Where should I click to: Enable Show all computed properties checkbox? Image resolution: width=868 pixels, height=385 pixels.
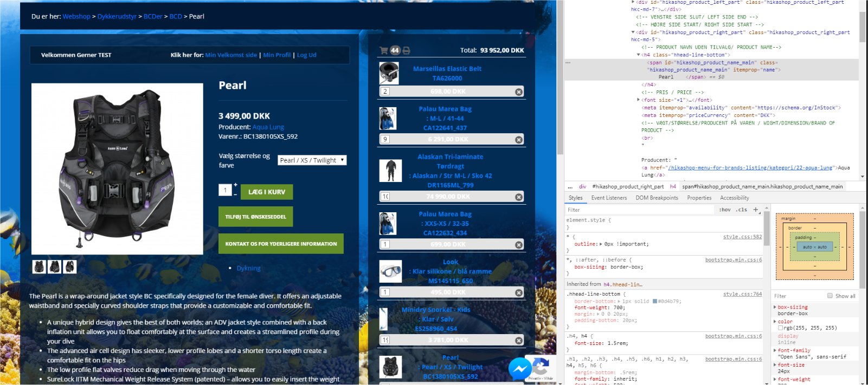[830, 296]
